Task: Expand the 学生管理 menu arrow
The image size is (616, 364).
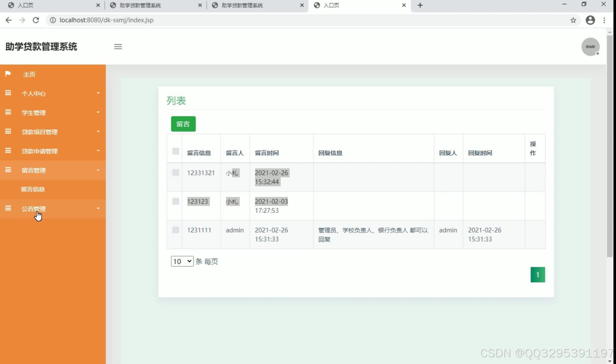Action: click(x=98, y=112)
